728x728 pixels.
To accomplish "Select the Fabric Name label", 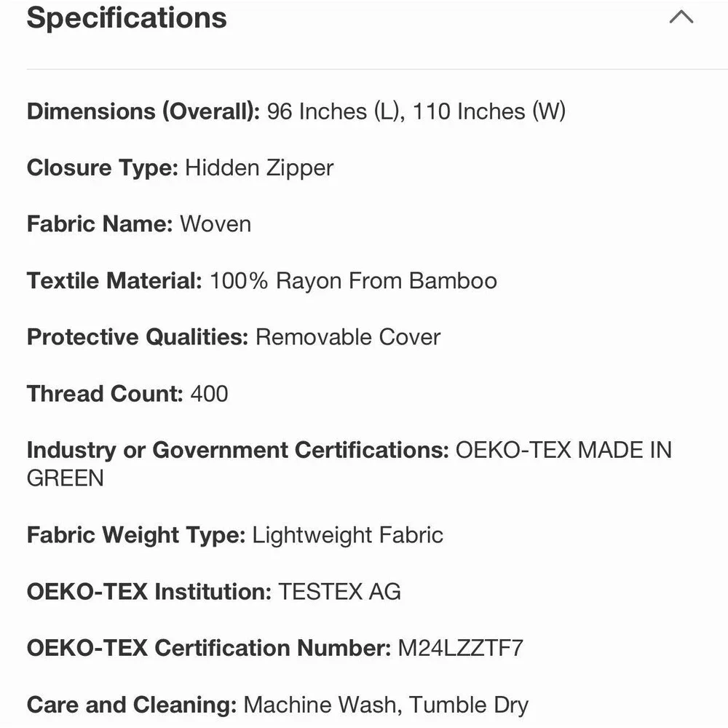I will 100,223.
